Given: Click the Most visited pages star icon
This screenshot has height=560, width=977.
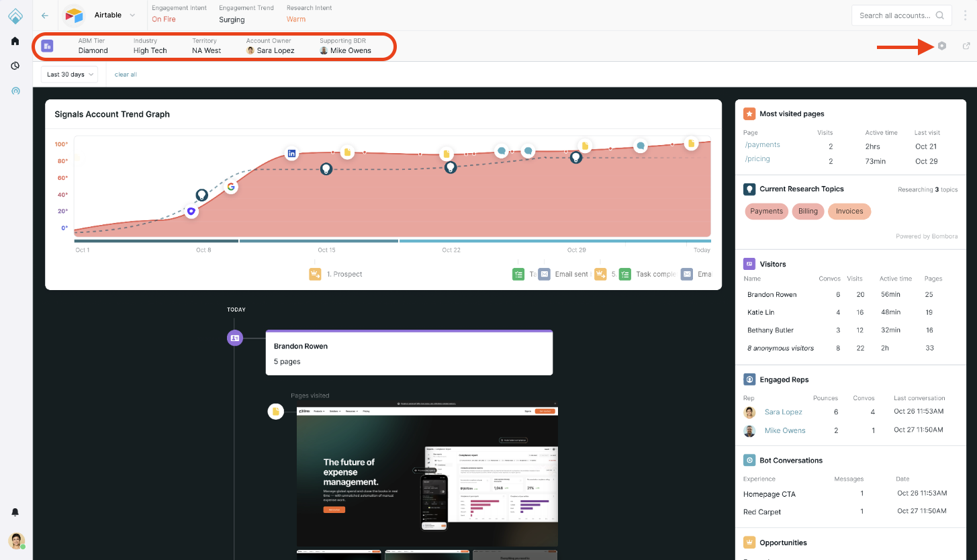Looking at the screenshot, I should tap(749, 113).
